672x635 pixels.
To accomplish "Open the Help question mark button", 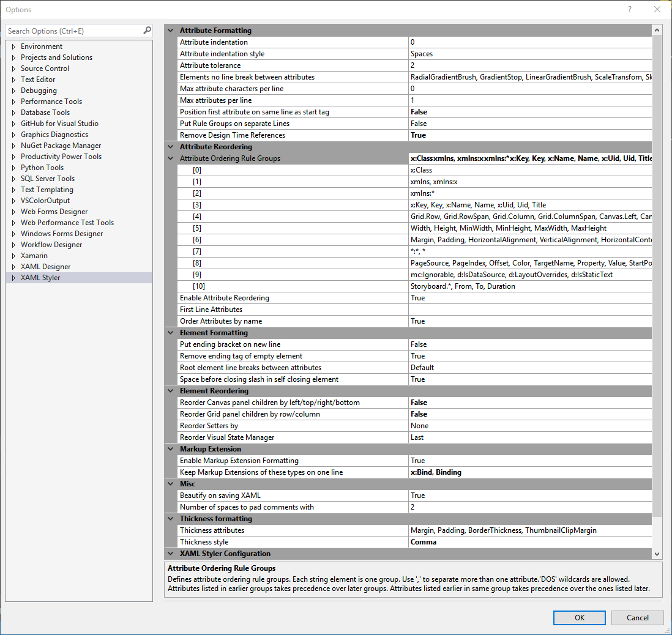I will [630, 10].
